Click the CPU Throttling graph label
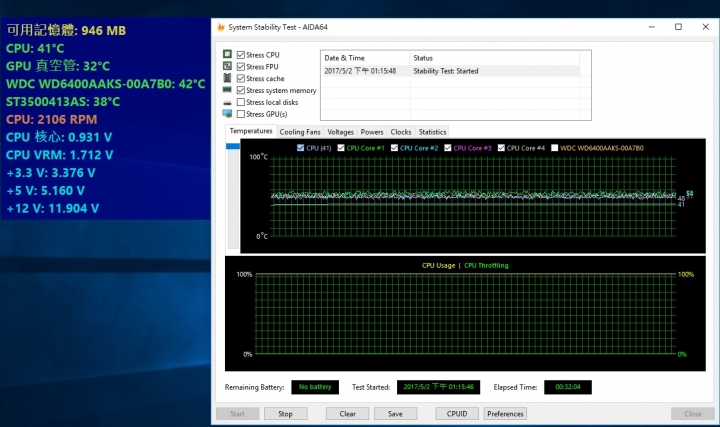The image size is (720, 427). pos(486,265)
